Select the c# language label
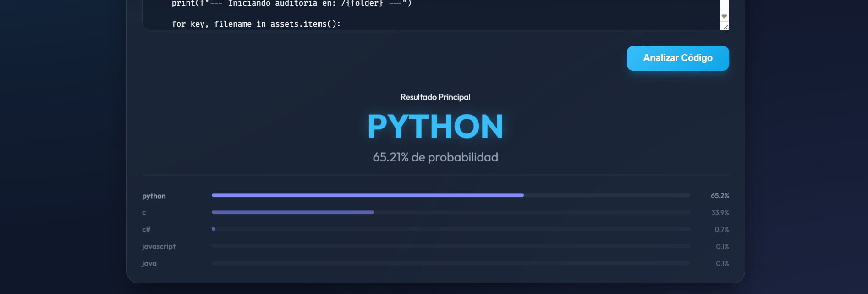The image size is (868, 294). (x=146, y=229)
